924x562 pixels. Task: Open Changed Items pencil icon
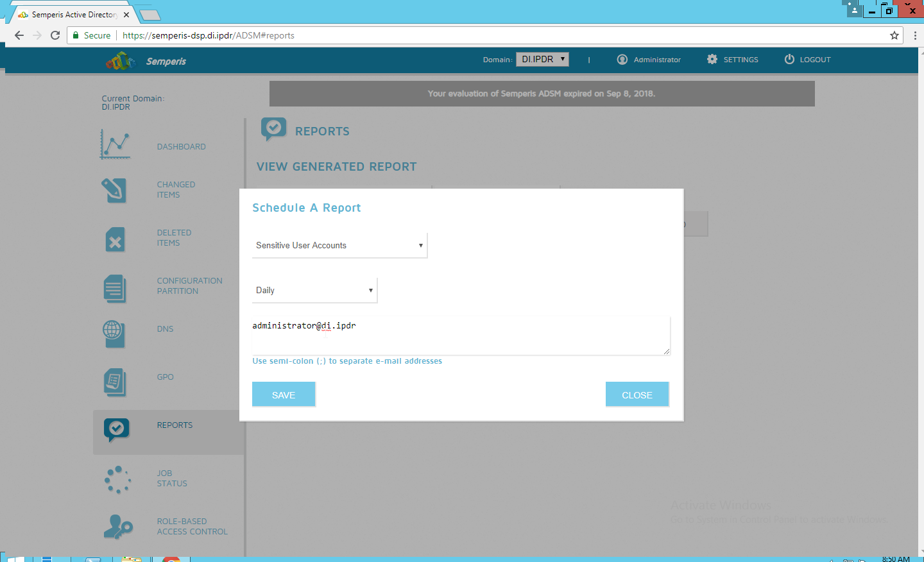(x=114, y=191)
